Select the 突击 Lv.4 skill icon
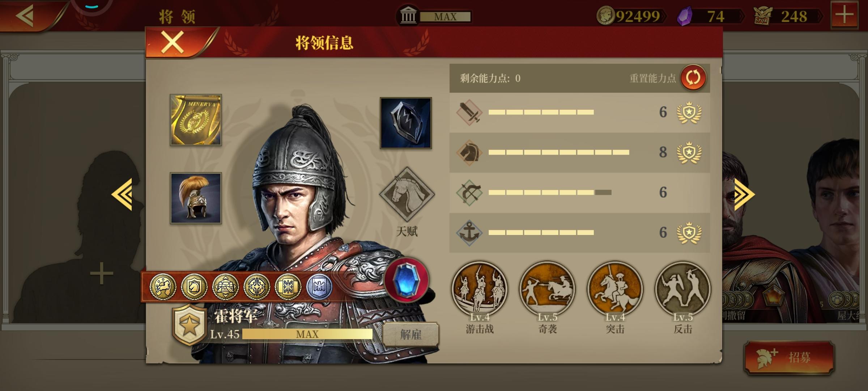868x391 pixels. click(615, 289)
